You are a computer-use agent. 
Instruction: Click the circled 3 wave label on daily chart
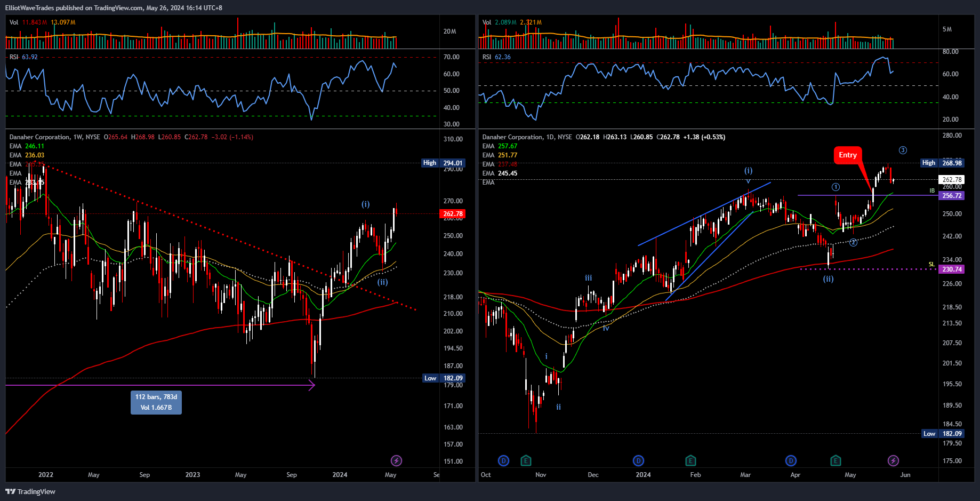903,150
